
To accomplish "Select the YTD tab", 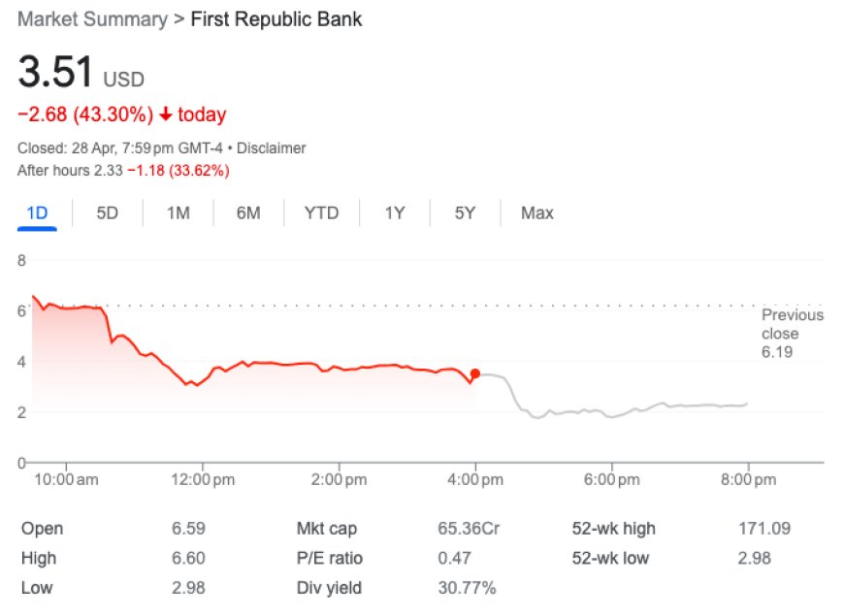I will (321, 212).
